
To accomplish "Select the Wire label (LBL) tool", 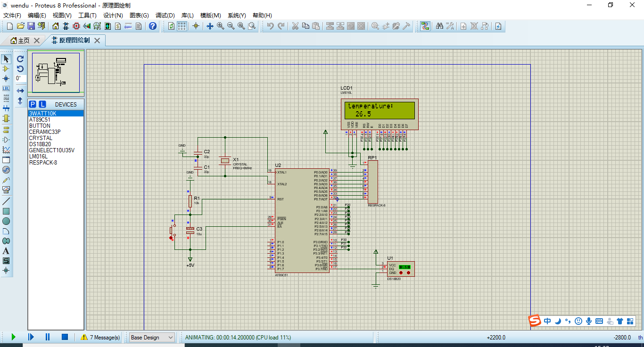I will 6,88.
